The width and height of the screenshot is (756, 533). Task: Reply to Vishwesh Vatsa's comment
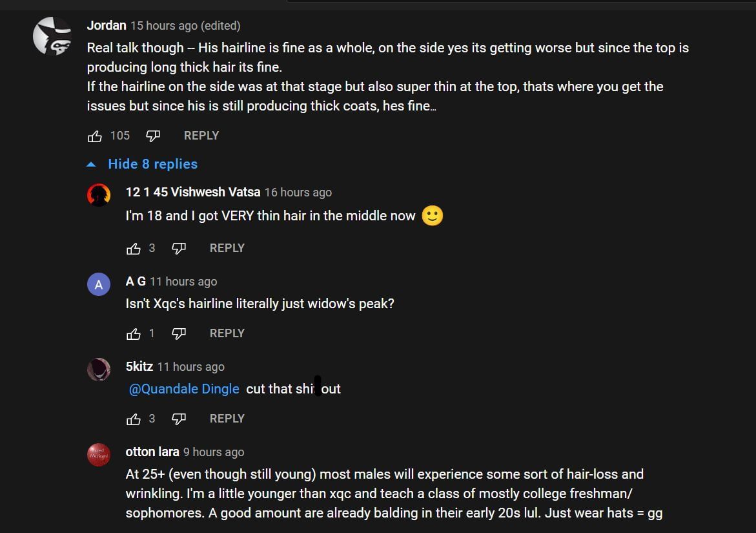pyautogui.click(x=227, y=248)
